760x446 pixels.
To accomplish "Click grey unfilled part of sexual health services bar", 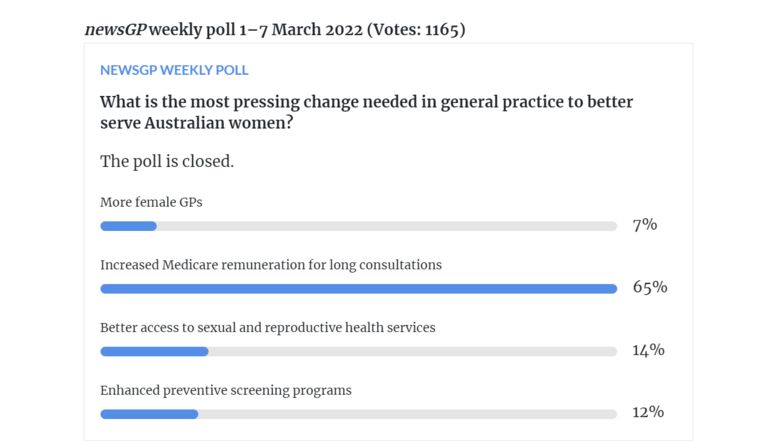I will (x=412, y=351).
